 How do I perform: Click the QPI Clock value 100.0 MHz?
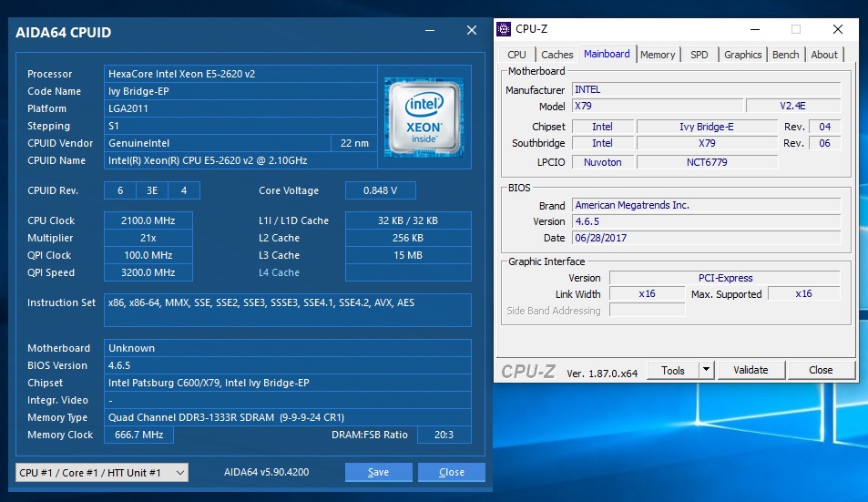coord(148,255)
